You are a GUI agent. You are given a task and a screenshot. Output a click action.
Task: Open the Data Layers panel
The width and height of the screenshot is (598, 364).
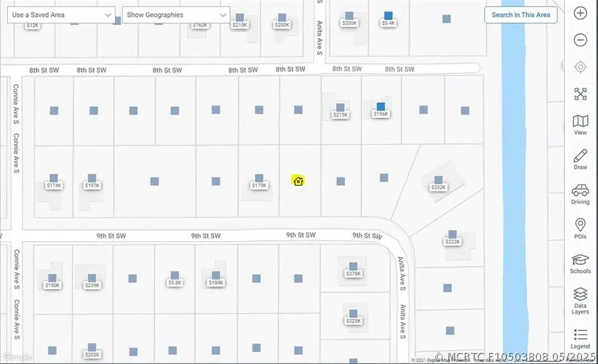(x=580, y=301)
